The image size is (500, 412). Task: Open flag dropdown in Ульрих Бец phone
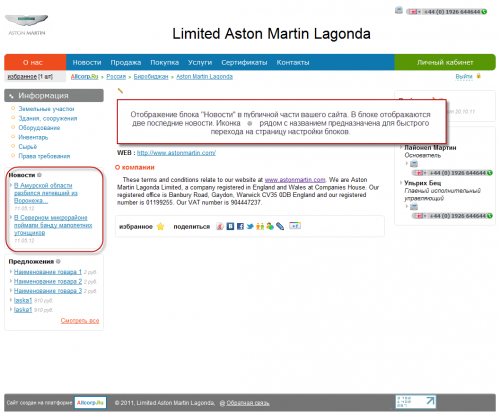[420, 216]
